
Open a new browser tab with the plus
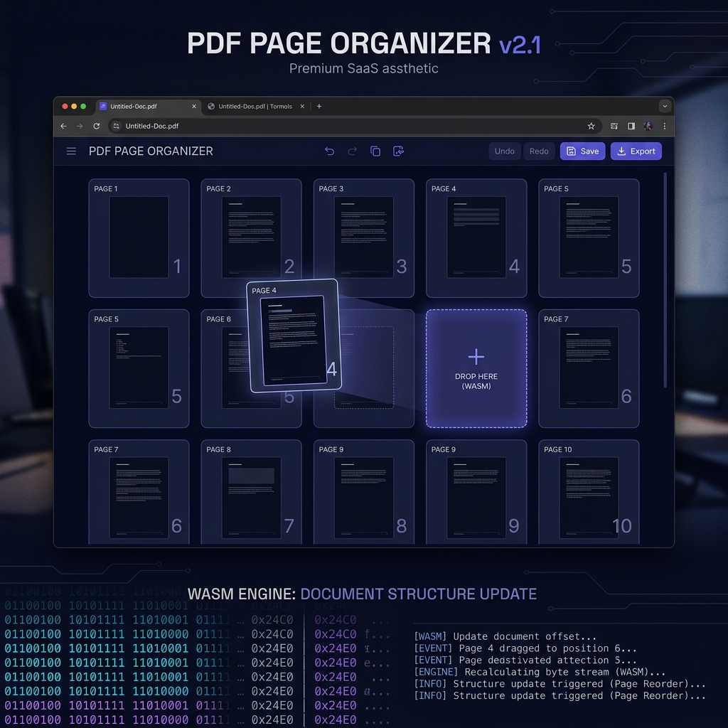tap(319, 107)
